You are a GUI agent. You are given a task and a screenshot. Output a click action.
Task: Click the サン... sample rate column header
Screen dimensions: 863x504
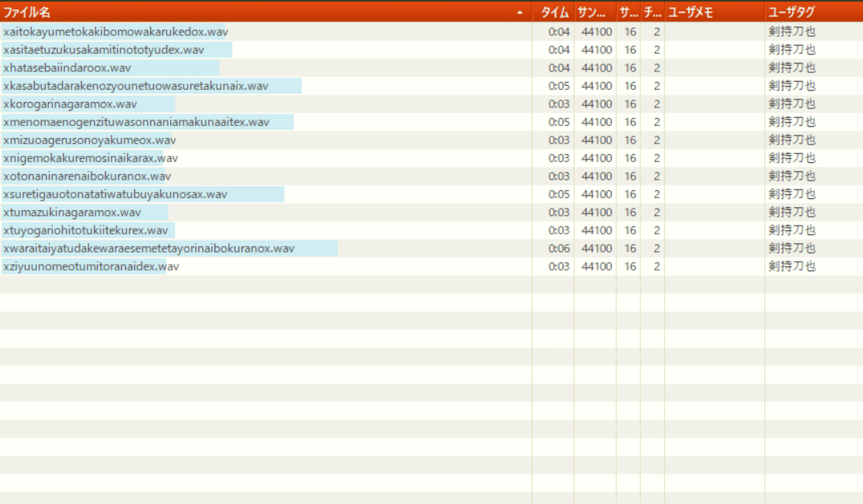(595, 11)
